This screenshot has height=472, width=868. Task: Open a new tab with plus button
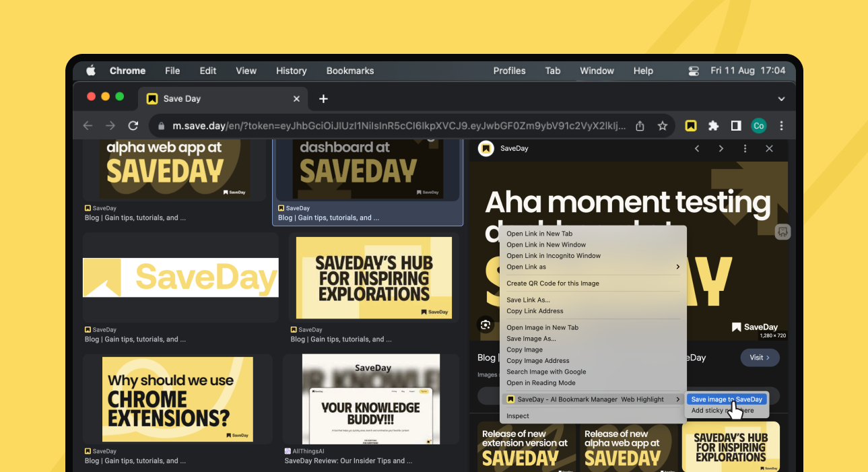pos(323,99)
